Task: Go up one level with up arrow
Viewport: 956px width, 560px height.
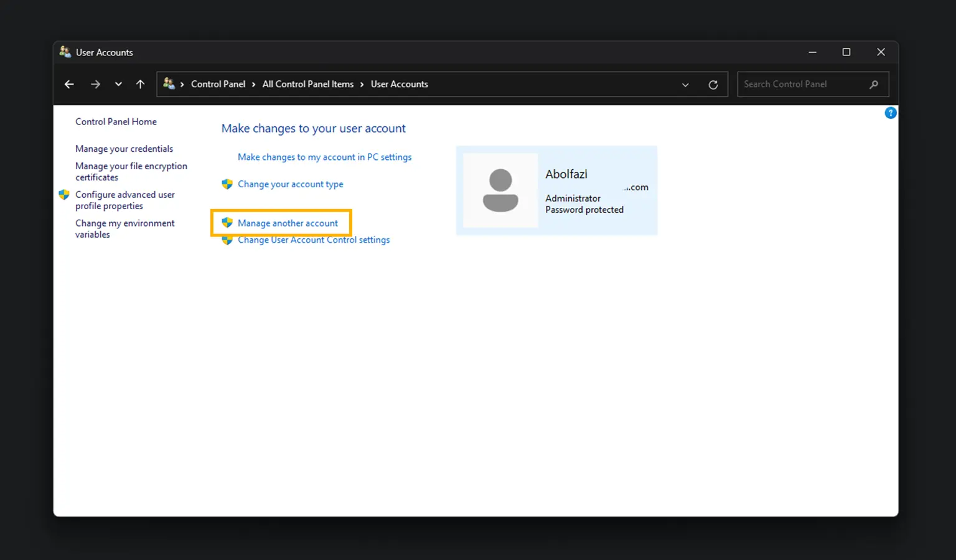Action: (141, 85)
